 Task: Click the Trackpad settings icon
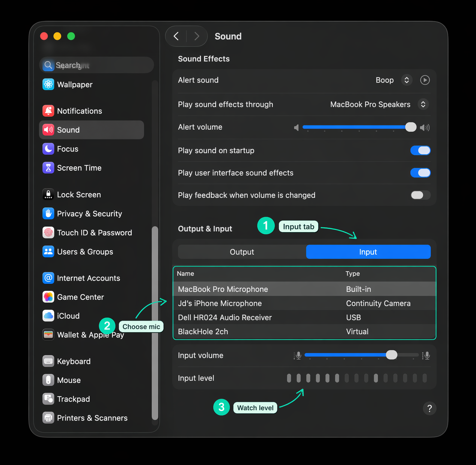point(48,399)
